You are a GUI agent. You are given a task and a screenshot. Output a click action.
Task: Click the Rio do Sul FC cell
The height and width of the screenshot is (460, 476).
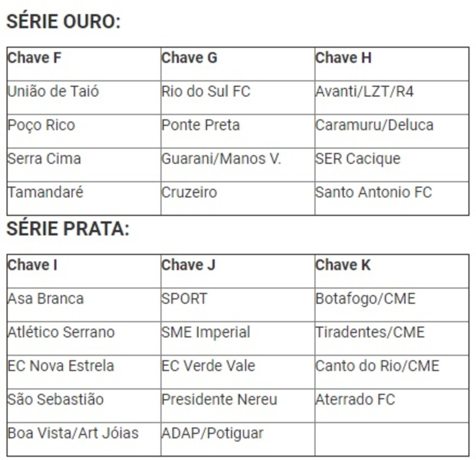coord(238,98)
